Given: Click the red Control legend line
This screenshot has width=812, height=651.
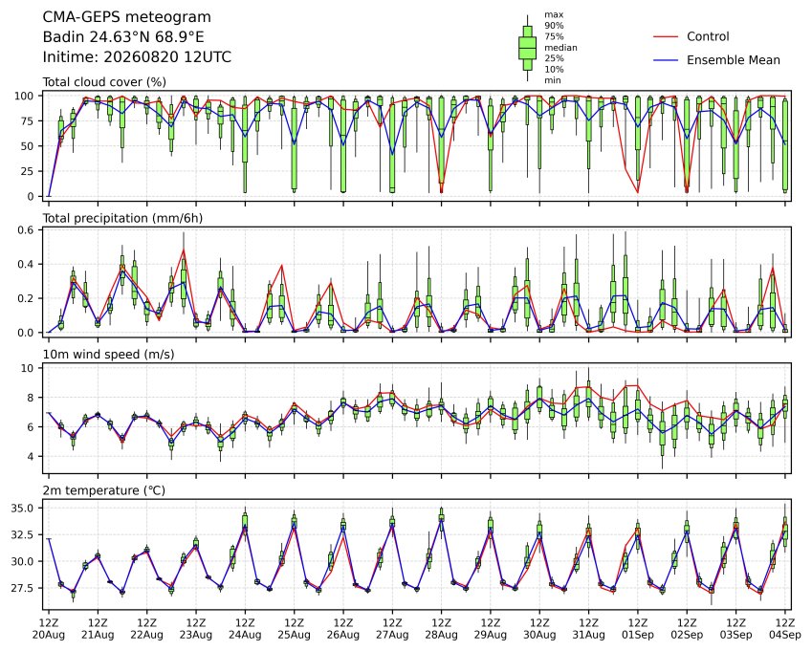Looking at the screenshot, I should [666, 36].
